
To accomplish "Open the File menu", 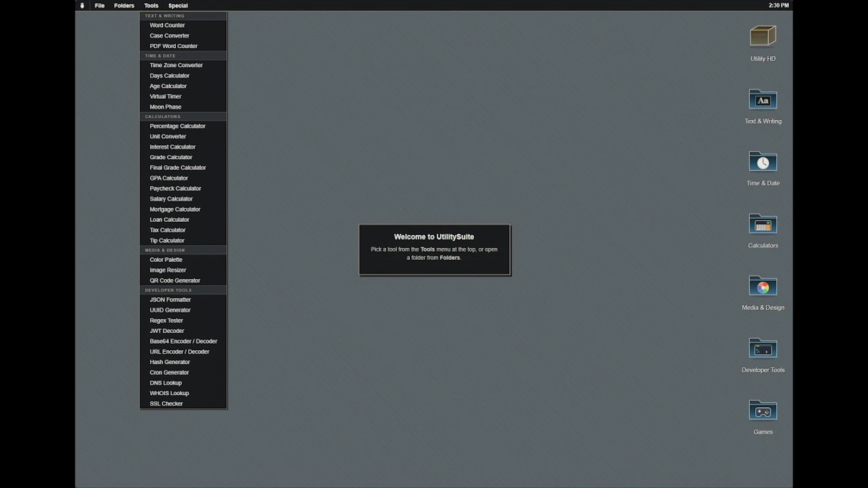I will 99,5.
